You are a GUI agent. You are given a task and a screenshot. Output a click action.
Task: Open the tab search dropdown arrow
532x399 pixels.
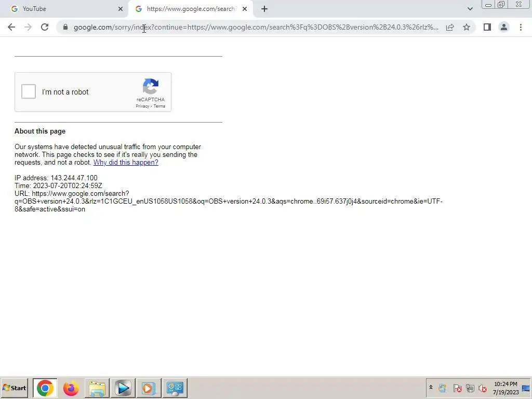(470, 9)
